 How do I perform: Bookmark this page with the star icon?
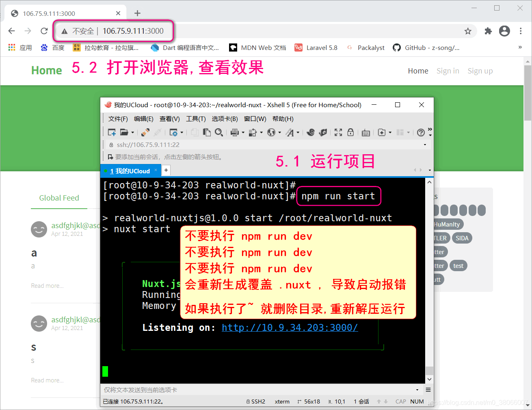(x=468, y=31)
